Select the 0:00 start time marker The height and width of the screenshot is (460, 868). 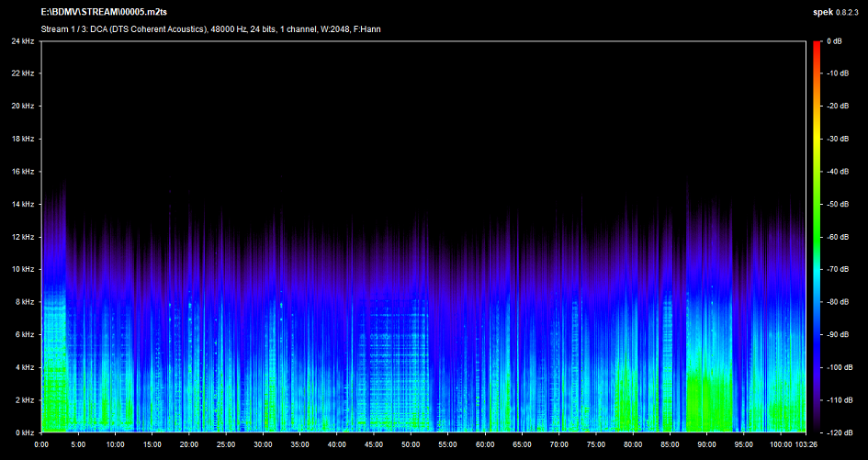point(41,444)
